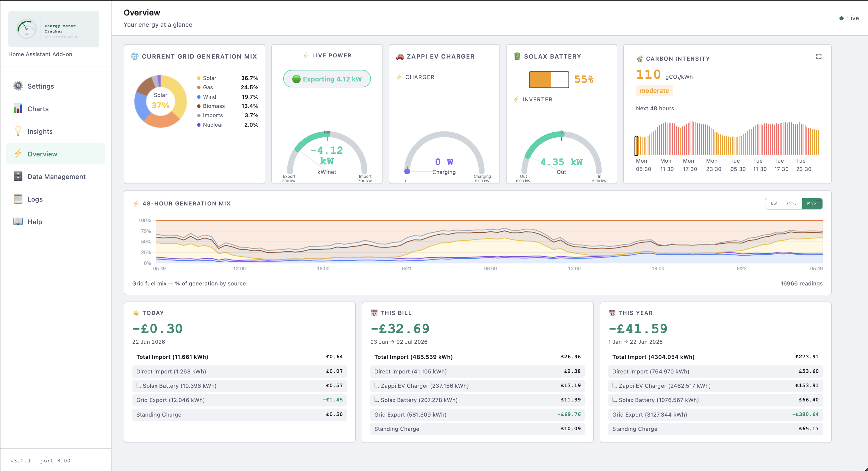Switch 48-hour chart to kW view

774,203
